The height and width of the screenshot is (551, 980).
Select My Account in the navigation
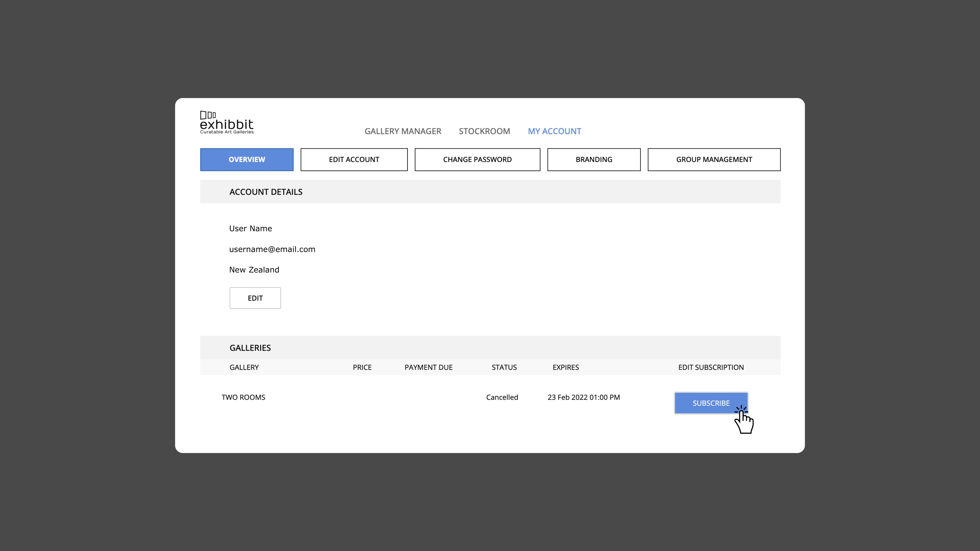point(554,131)
